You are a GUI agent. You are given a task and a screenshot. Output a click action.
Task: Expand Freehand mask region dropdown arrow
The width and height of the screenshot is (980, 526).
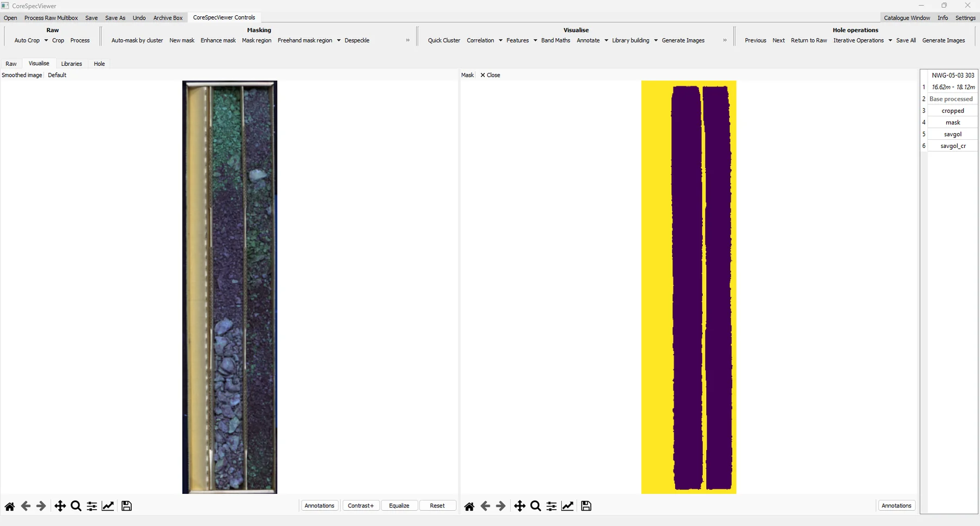pos(339,40)
